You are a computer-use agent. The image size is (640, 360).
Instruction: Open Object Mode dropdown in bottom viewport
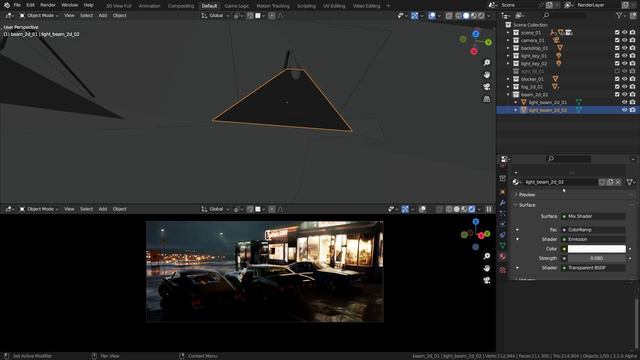pyautogui.click(x=39, y=209)
